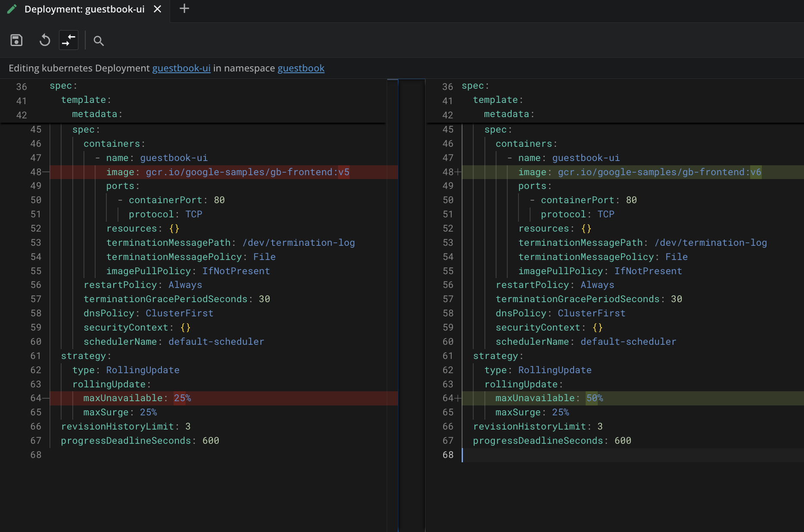Click 'ports:' on left line 49

[123, 186]
